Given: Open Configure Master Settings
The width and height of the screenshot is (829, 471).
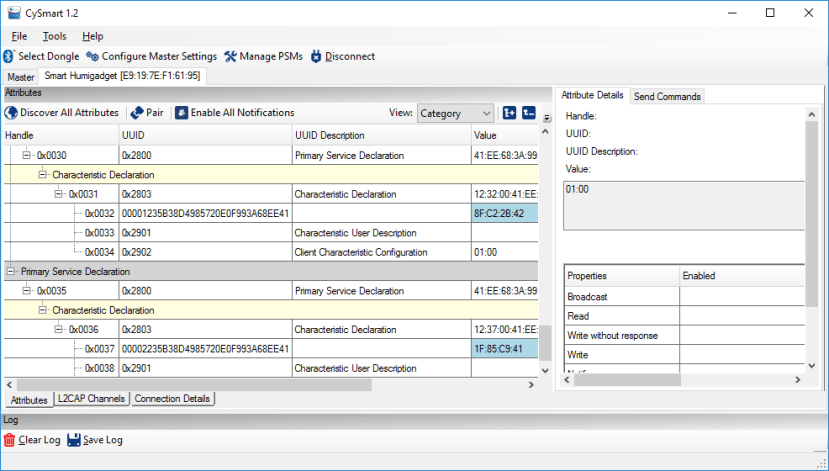Looking at the screenshot, I should point(152,56).
